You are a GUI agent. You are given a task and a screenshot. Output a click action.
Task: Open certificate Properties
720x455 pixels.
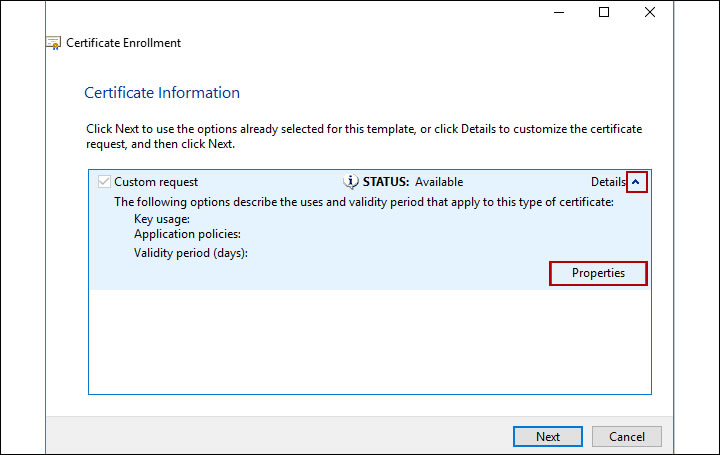[598, 273]
